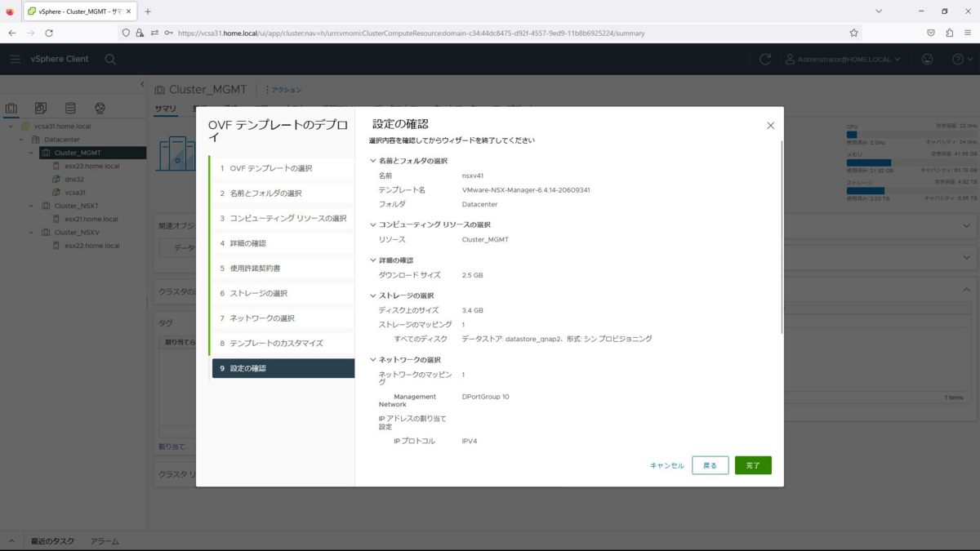Collapse the 名前とフォルダの選択 summary section
Viewport: 980px width, 551px height.
(373, 161)
